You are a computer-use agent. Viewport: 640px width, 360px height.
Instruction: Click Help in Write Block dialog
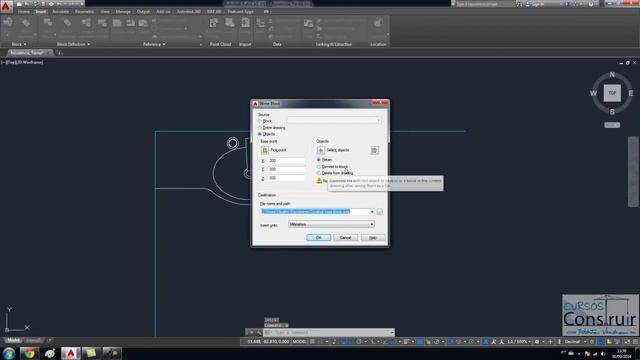pos(373,238)
